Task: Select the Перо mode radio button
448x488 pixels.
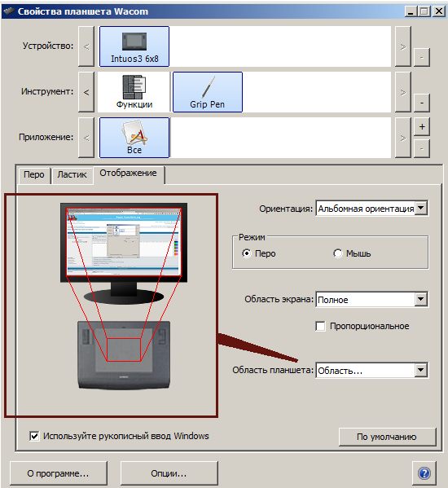Action: (246, 253)
